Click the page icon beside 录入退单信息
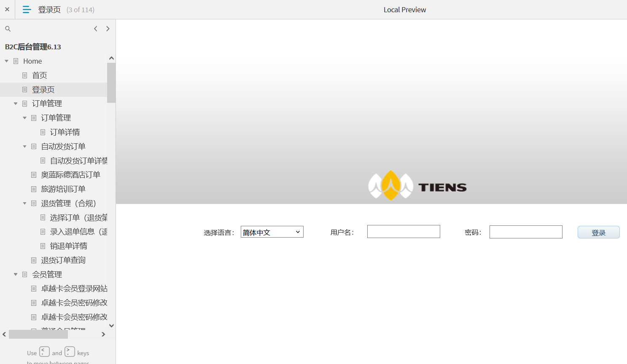Viewport: 627px width, 364px height. (x=43, y=232)
